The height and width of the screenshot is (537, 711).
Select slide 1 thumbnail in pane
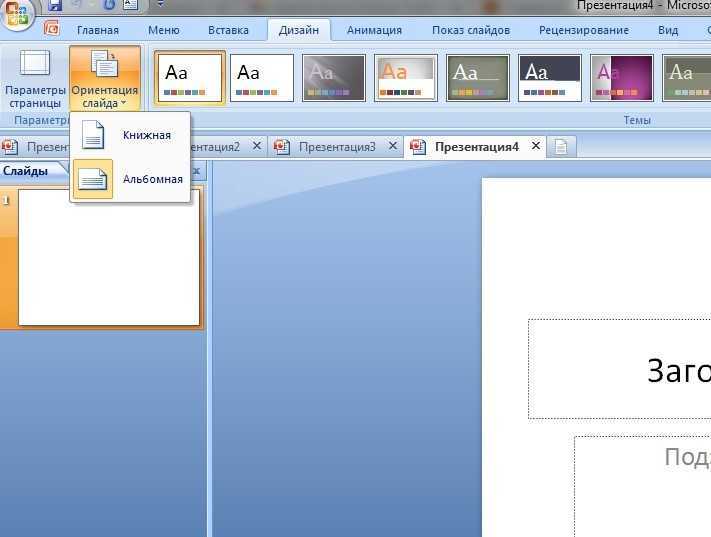[x=109, y=257]
